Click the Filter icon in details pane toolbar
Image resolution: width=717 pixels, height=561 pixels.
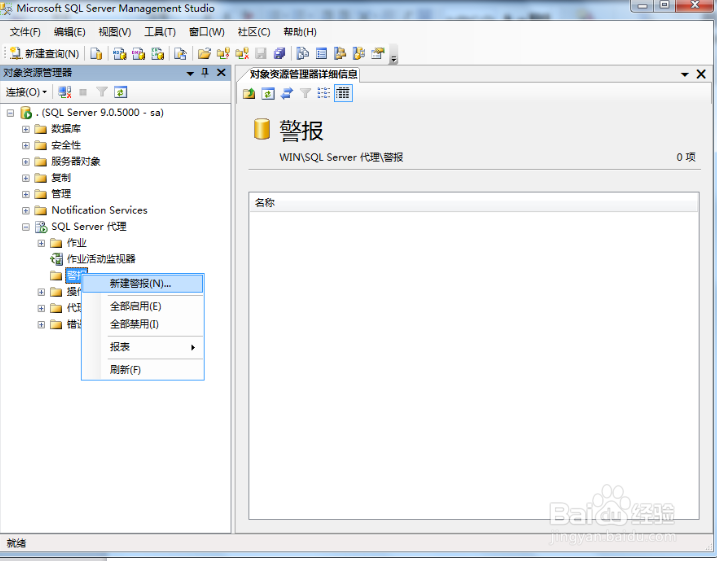305,94
